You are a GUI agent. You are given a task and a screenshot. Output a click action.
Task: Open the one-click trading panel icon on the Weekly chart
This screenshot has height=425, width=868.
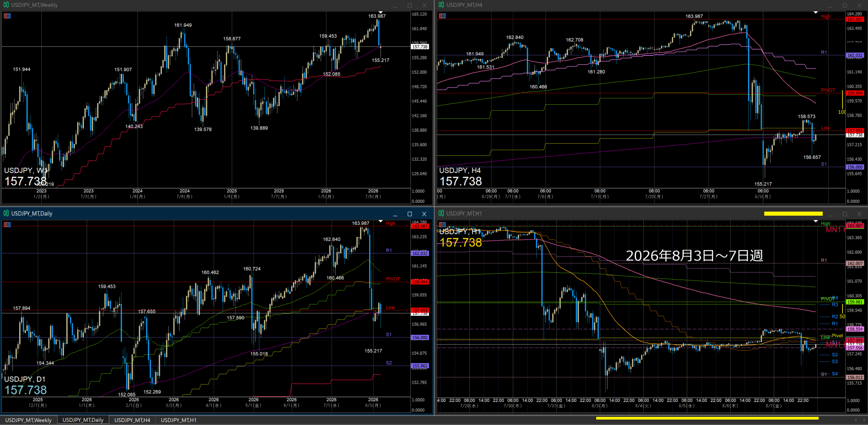pyautogui.click(x=7, y=16)
